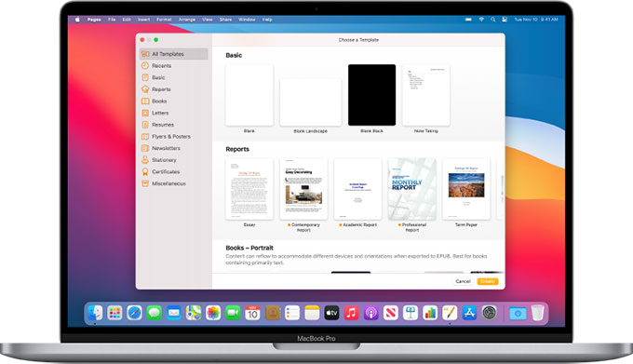The image size is (633, 364).
Task: Open Safari from the Dock
Action: point(134,313)
